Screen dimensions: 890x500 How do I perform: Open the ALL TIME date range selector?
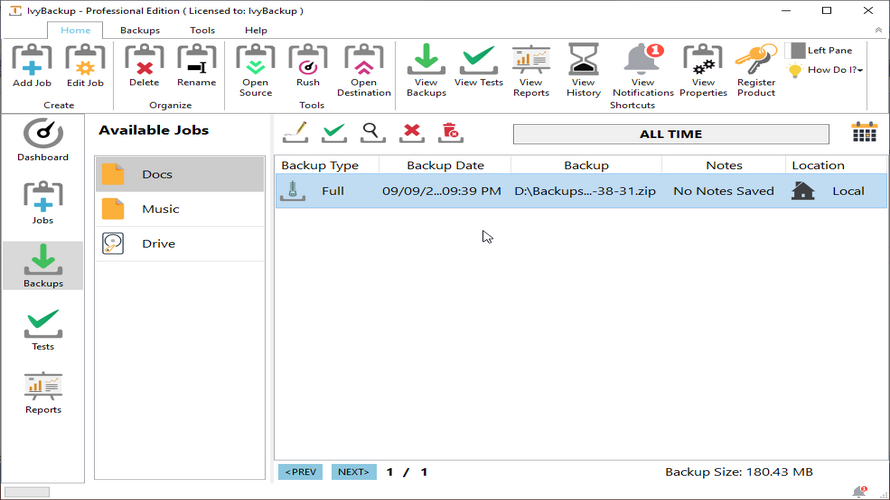tap(670, 134)
